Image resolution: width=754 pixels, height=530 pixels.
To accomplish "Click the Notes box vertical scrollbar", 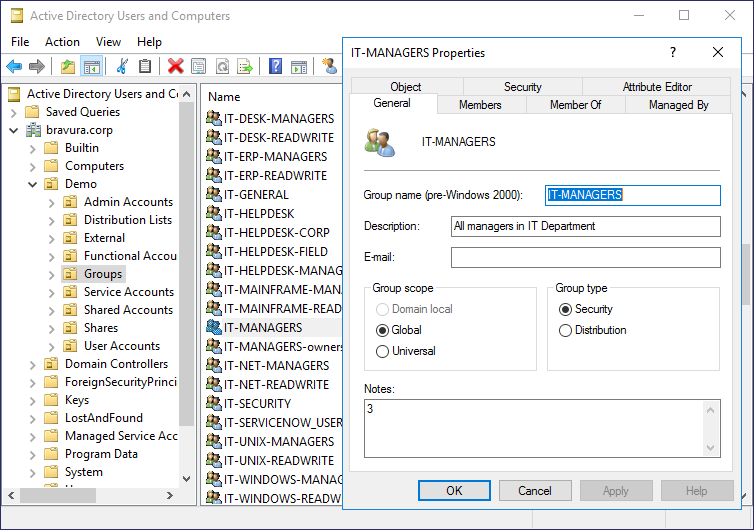I will pos(712,427).
